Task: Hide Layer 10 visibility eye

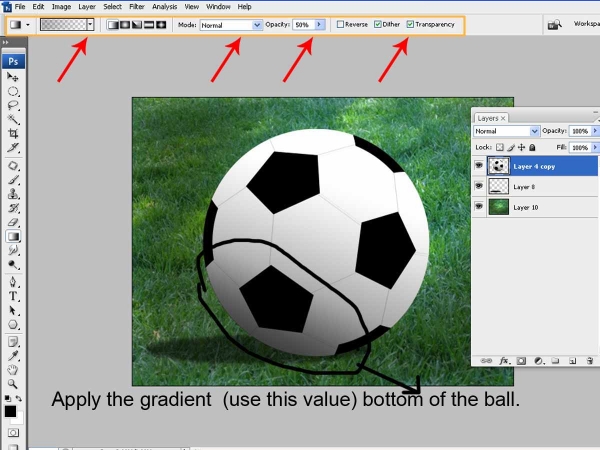Action: [x=479, y=207]
